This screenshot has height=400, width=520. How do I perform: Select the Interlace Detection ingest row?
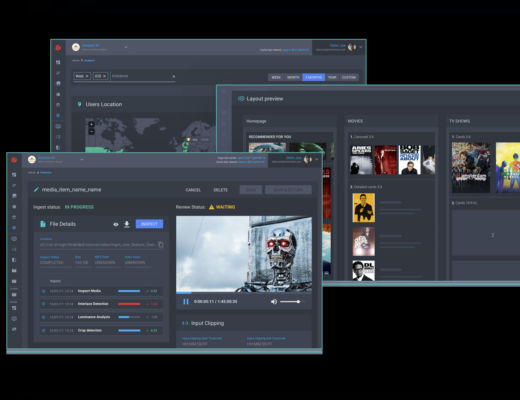pos(101,304)
